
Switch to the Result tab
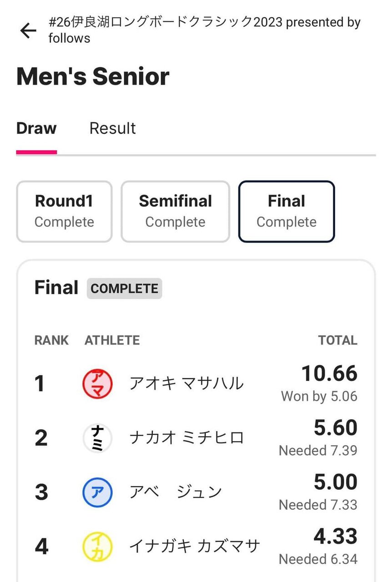click(x=112, y=128)
